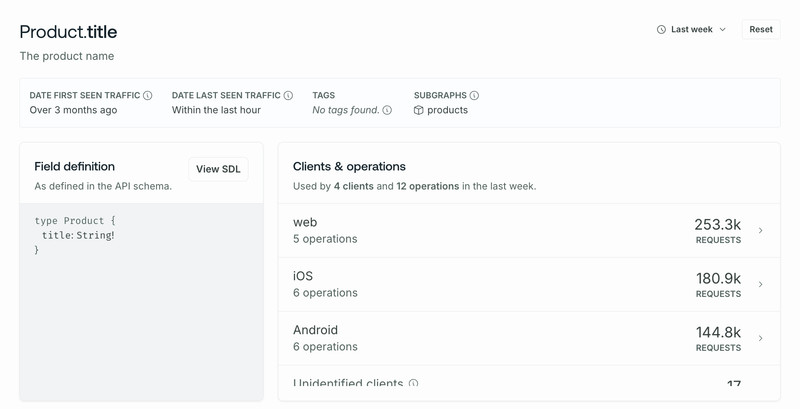Image resolution: width=800 pixels, height=409 pixels.
Task: Click info icon beside Date Last Seen Traffic
Action: click(x=288, y=95)
